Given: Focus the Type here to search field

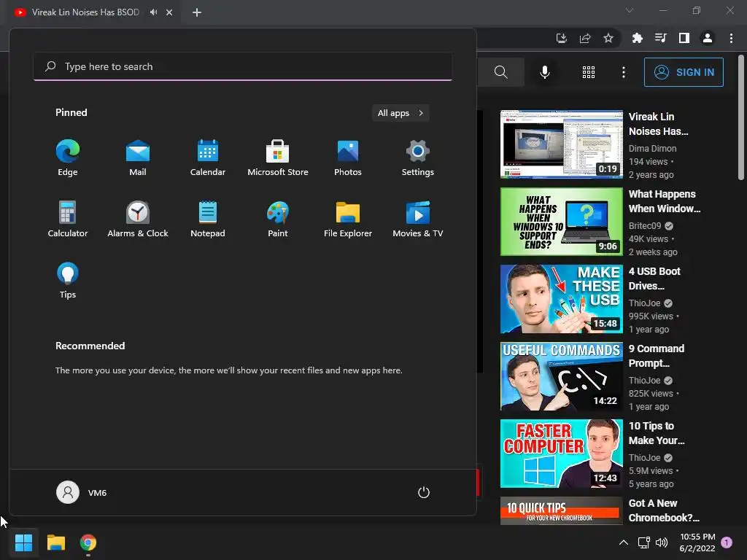Looking at the screenshot, I should pos(243,66).
